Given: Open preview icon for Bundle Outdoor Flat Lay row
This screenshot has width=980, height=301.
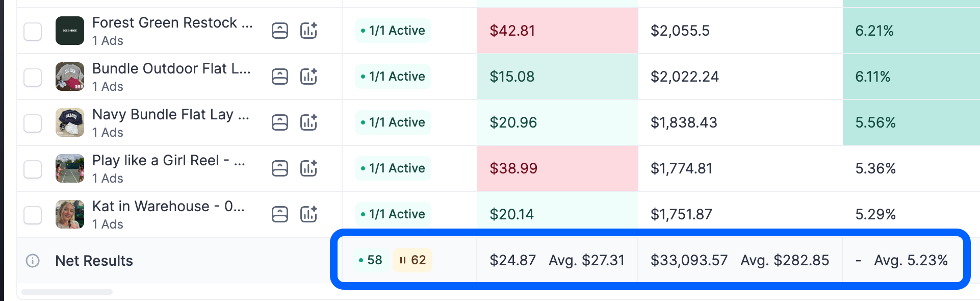Looking at the screenshot, I should (280, 77).
